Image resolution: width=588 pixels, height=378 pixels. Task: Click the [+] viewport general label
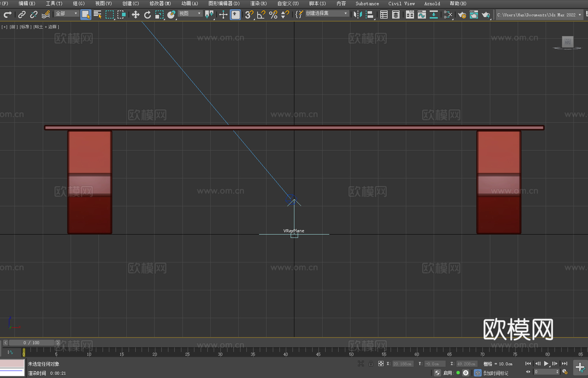click(x=4, y=27)
